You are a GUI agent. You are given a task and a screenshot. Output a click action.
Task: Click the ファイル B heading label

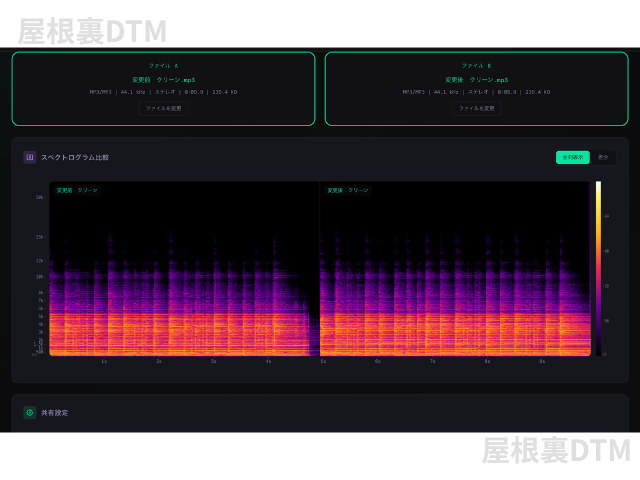[x=476, y=66]
